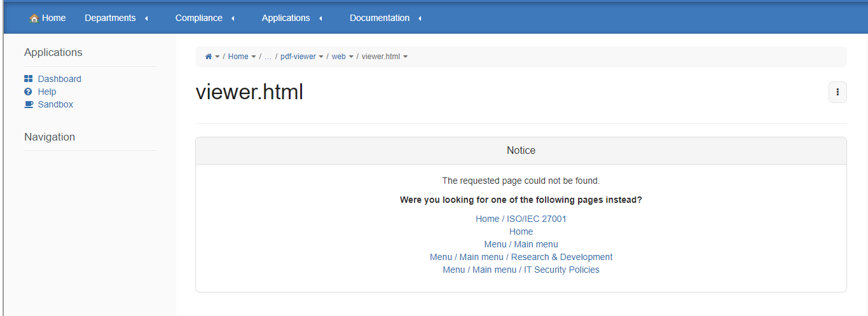Click the Sandbox coffee cup icon

point(29,104)
